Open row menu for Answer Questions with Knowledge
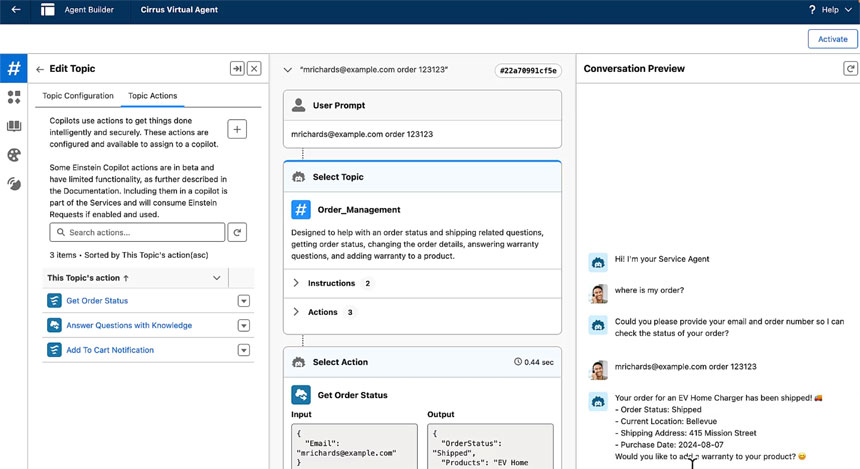This screenshot has width=860, height=469. [244, 325]
